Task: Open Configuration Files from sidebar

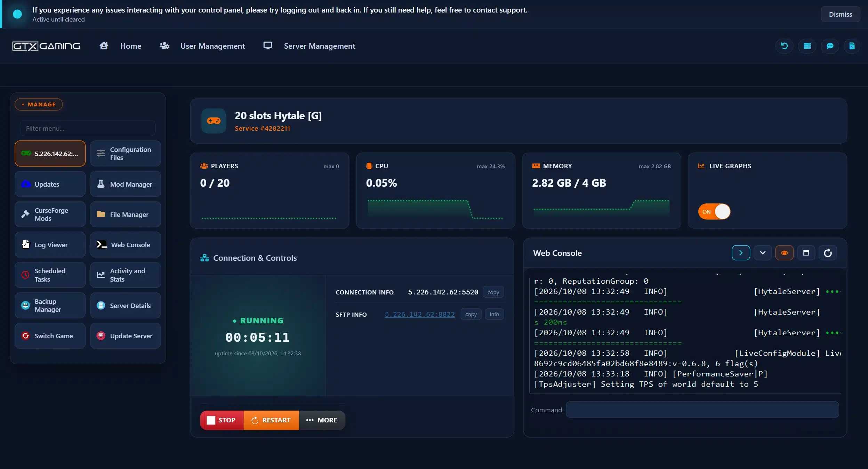Action: coord(126,153)
